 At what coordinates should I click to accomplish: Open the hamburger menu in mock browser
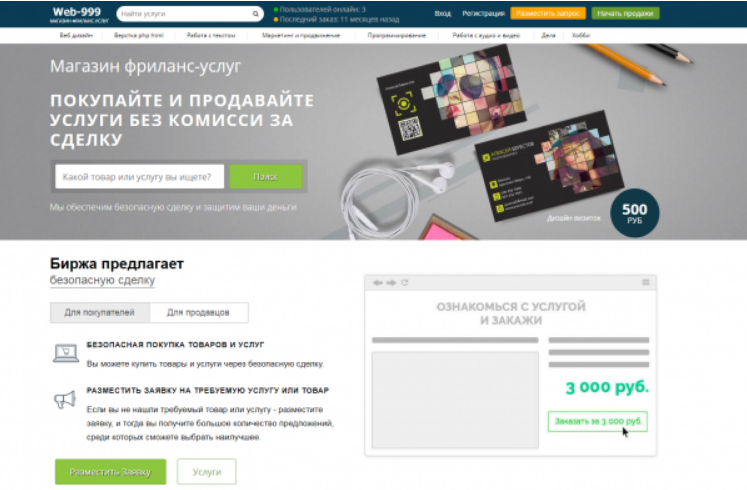click(646, 282)
